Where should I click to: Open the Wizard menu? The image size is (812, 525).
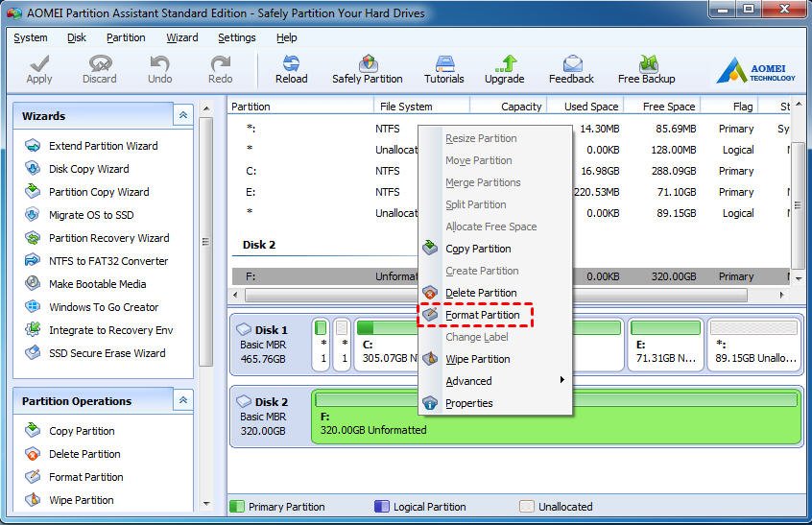coord(181,37)
